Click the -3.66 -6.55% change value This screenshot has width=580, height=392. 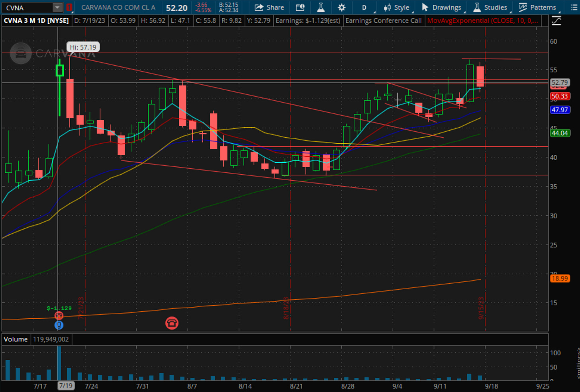pyautogui.click(x=203, y=8)
